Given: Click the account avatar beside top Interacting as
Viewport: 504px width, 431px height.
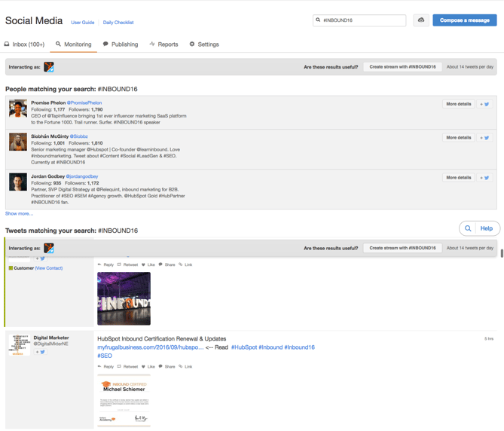Looking at the screenshot, I should click(49, 67).
